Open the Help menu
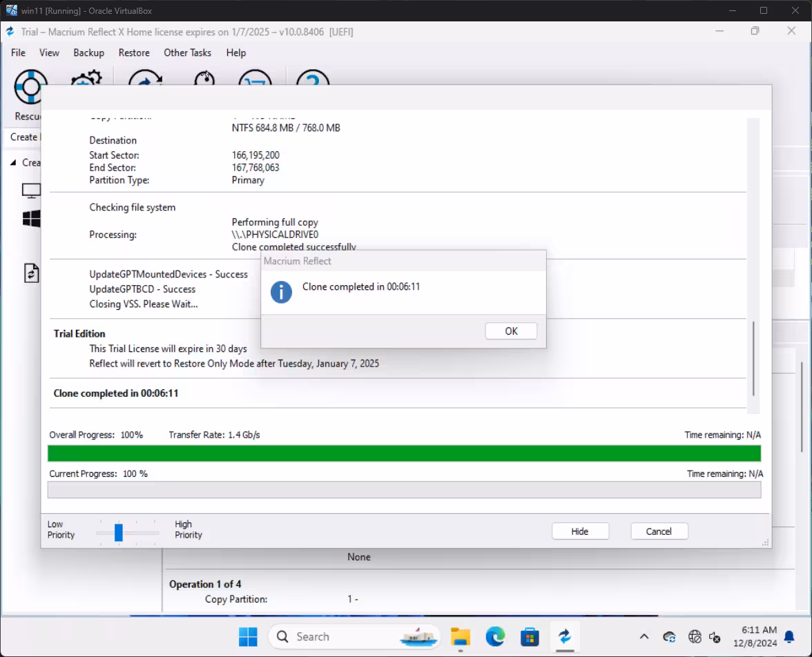Viewport: 812px width, 657px height. [x=236, y=53]
